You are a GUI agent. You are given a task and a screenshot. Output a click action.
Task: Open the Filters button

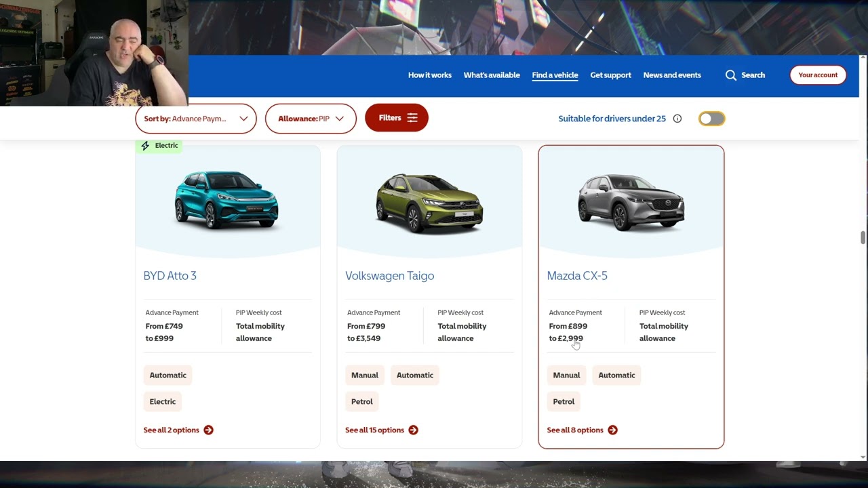(397, 118)
